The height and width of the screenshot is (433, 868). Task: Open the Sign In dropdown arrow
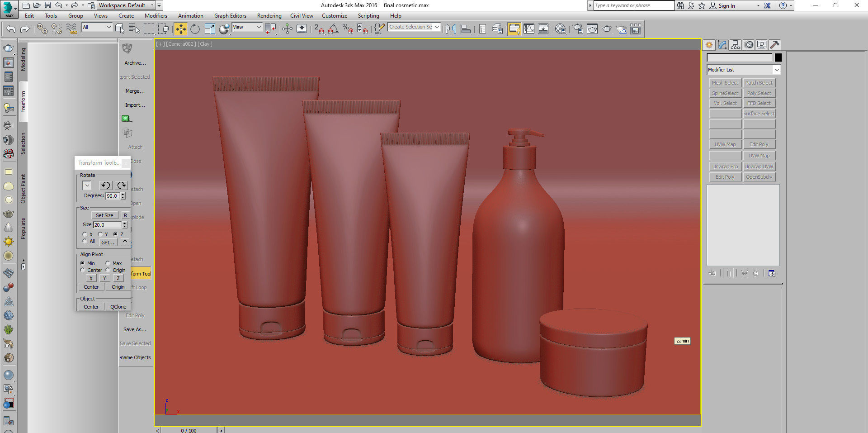pos(758,6)
